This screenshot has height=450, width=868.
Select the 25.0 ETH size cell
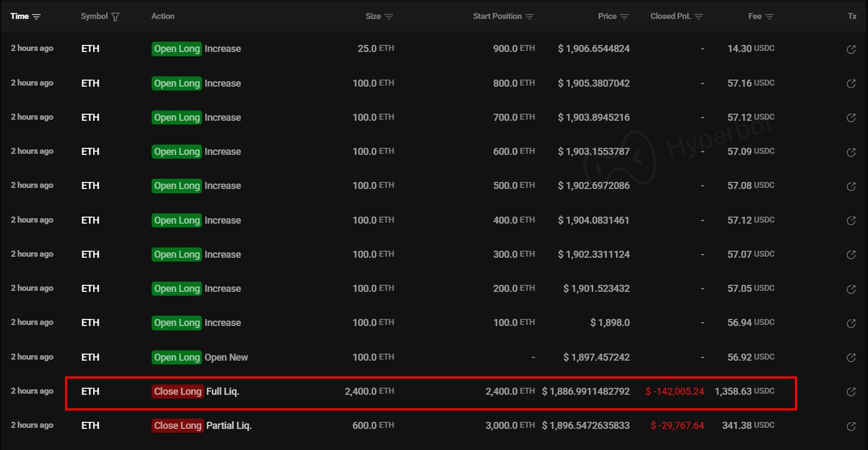pos(376,49)
